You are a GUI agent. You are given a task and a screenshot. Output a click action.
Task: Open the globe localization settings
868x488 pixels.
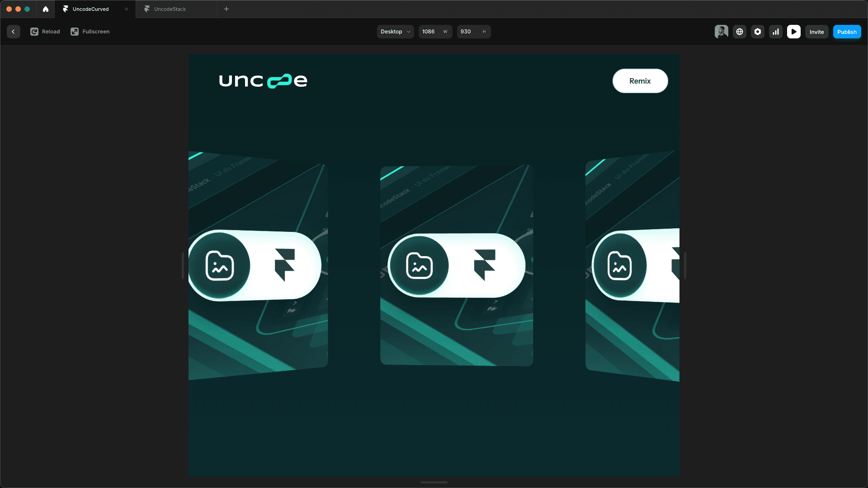pos(740,32)
